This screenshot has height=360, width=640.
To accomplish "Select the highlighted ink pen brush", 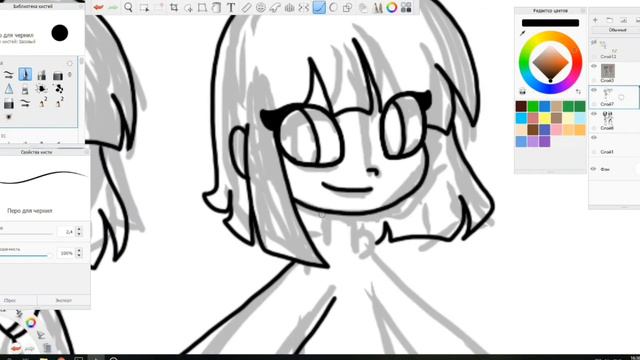I will tap(25, 74).
